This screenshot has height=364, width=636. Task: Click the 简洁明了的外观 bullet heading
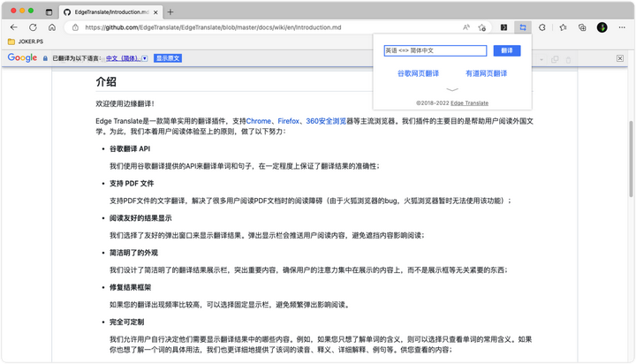tap(134, 253)
